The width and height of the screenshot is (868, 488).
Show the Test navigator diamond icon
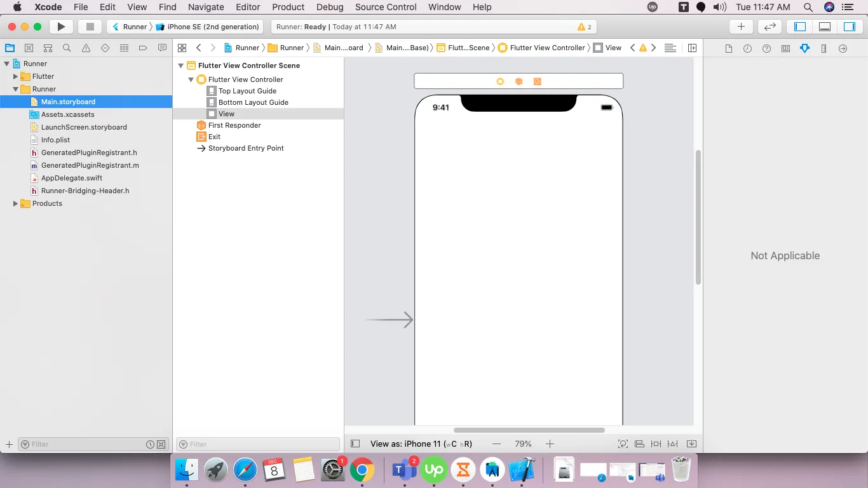(x=105, y=48)
